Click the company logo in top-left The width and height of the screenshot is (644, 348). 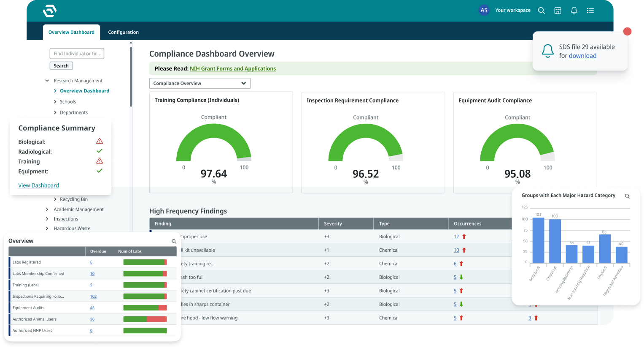pyautogui.click(x=50, y=11)
